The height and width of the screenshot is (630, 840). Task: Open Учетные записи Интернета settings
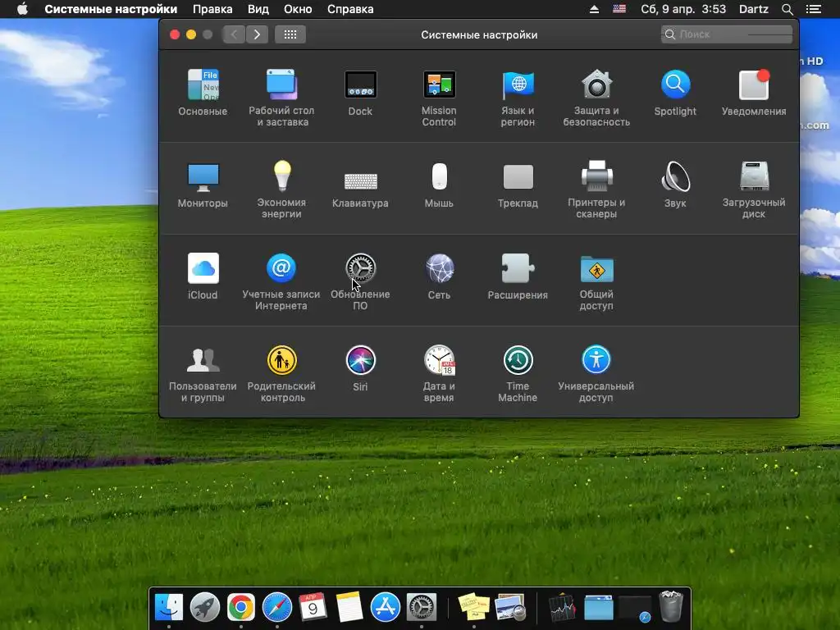click(x=281, y=282)
